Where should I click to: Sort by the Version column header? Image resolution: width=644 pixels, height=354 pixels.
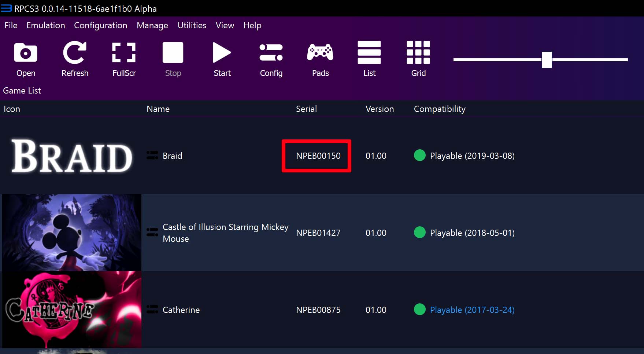coord(380,109)
